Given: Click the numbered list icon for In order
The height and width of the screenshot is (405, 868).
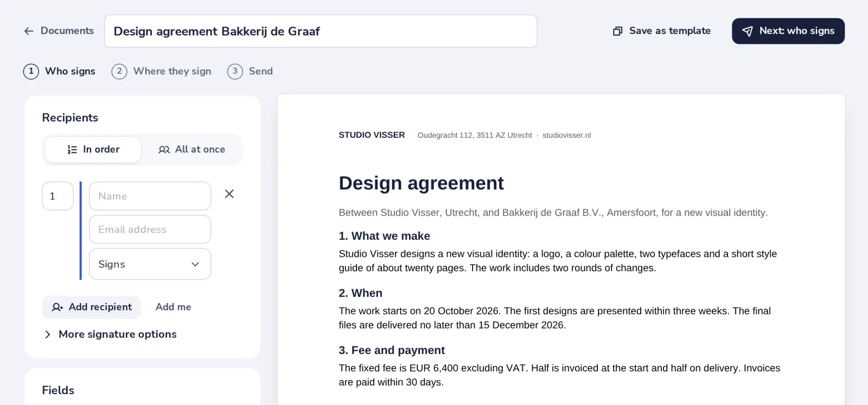Looking at the screenshot, I should pos(72,150).
